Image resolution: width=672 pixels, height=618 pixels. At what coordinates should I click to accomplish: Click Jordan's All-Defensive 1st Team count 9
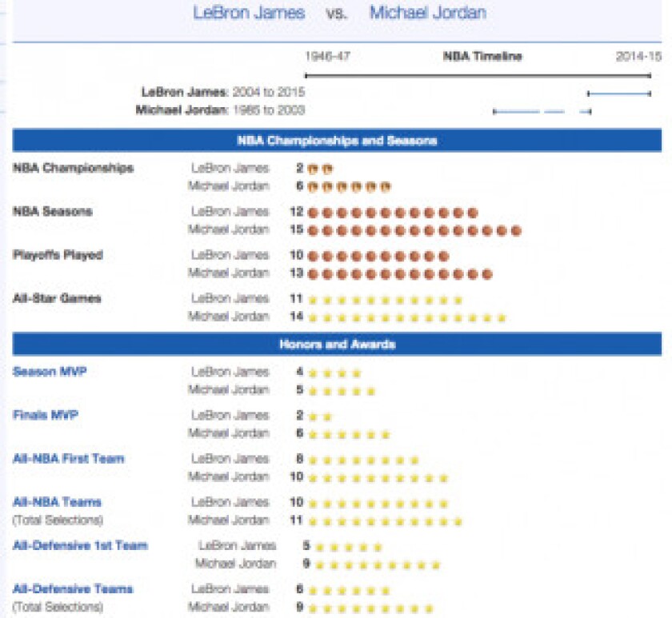tap(306, 564)
